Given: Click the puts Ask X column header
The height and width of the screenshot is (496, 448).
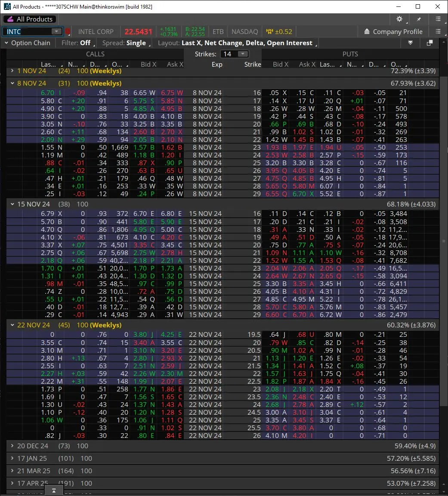Looking at the screenshot, I should pyautogui.click(x=307, y=64).
